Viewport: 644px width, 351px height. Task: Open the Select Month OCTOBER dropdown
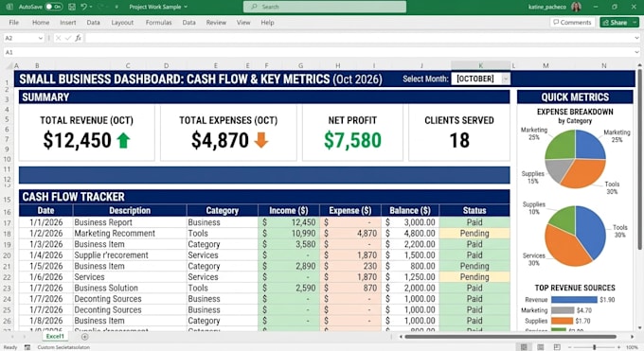click(x=506, y=79)
